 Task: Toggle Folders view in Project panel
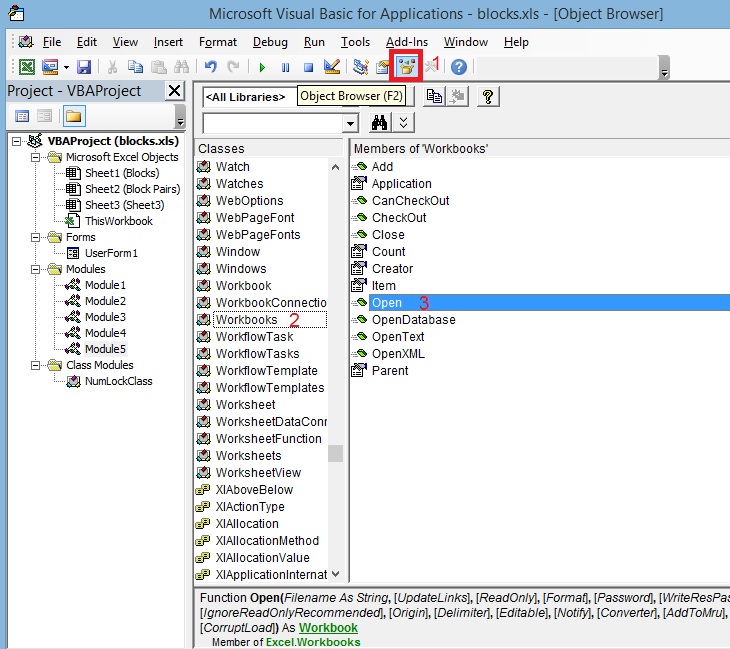click(x=73, y=116)
